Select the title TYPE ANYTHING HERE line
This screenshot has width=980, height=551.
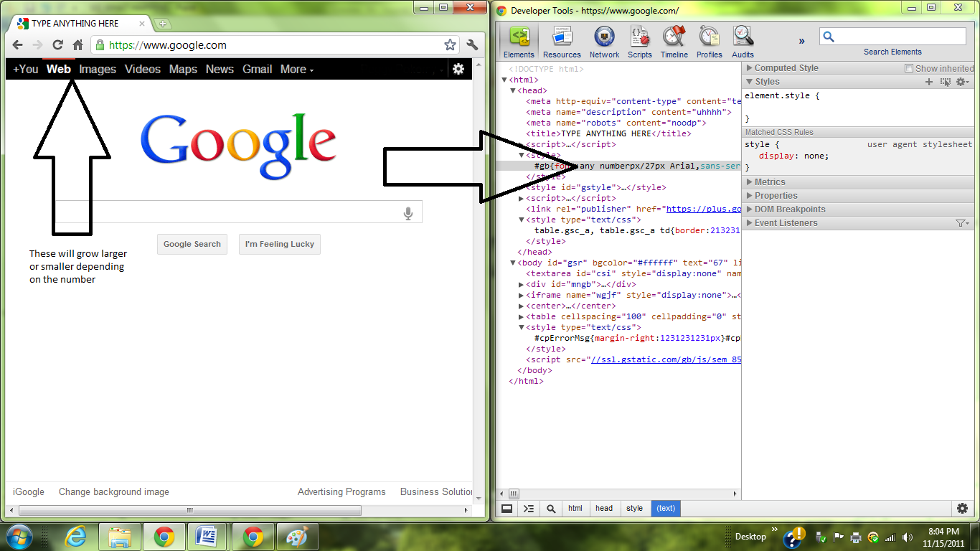coord(608,134)
